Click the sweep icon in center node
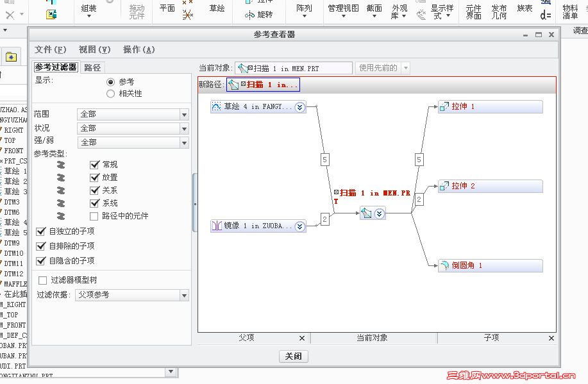 click(366, 213)
